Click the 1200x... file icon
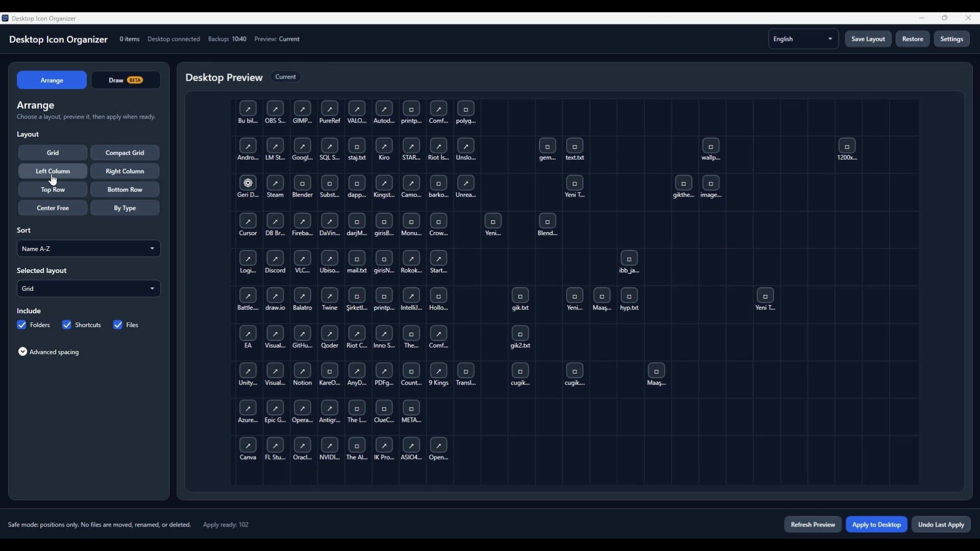The image size is (980, 551). click(847, 146)
